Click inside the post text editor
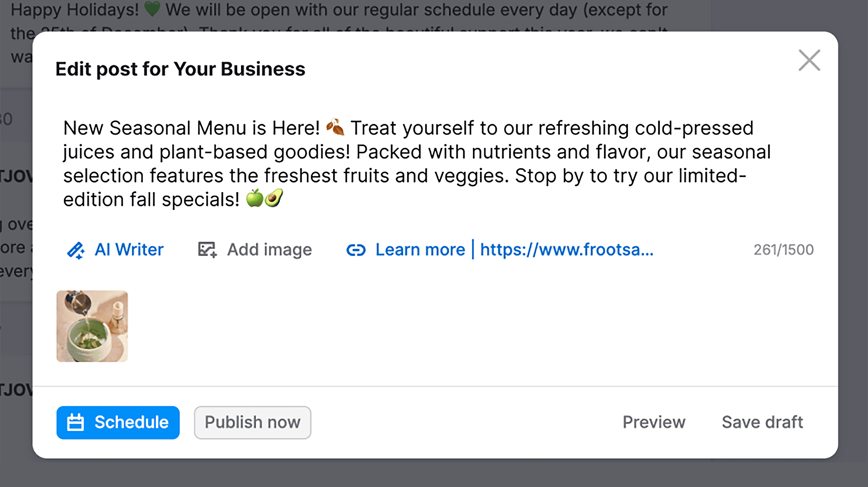The width and height of the screenshot is (868, 487). coord(417,163)
